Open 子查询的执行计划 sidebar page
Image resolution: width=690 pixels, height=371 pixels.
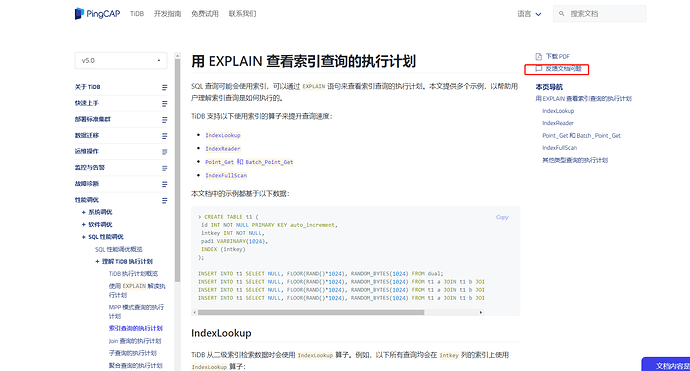click(x=132, y=353)
